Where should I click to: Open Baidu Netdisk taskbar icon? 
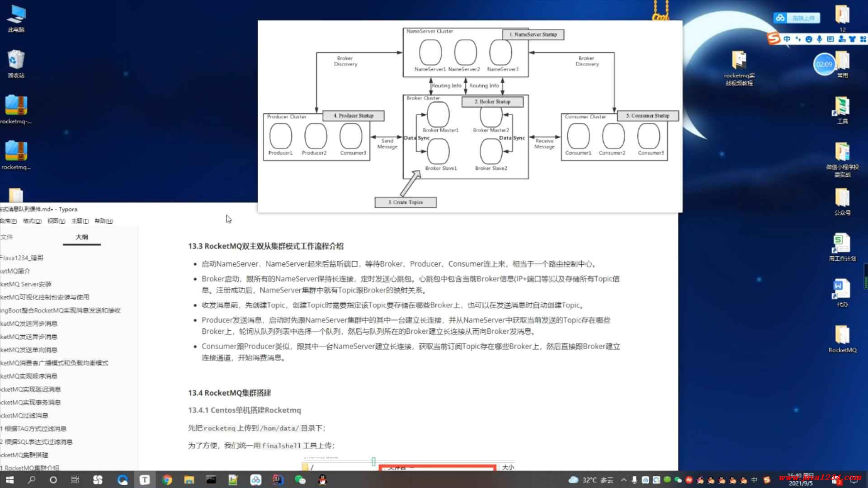point(256,480)
